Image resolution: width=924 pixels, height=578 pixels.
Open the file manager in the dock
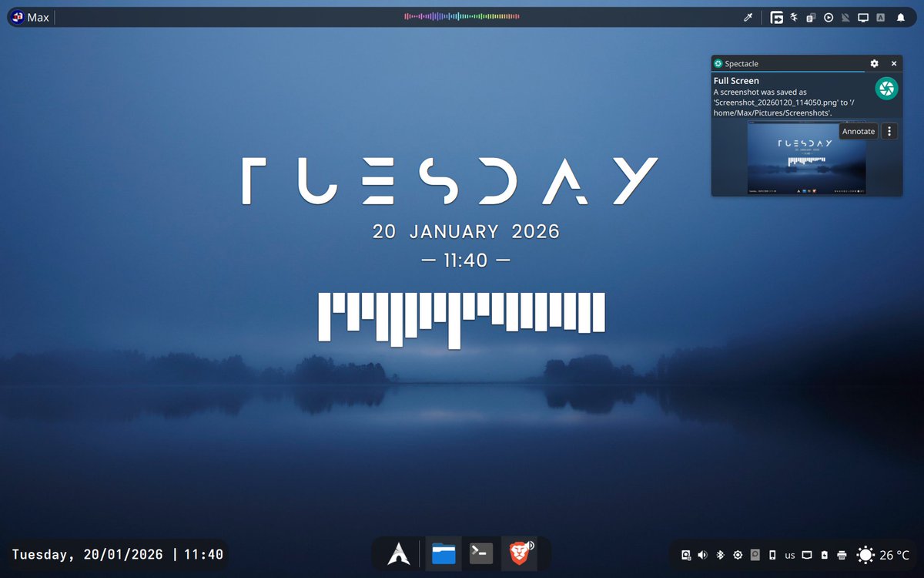(x=444, y=553)
